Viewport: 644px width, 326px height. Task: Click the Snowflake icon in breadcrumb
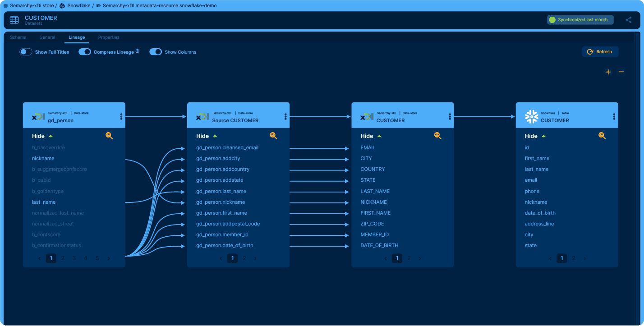tap(62, 6)
